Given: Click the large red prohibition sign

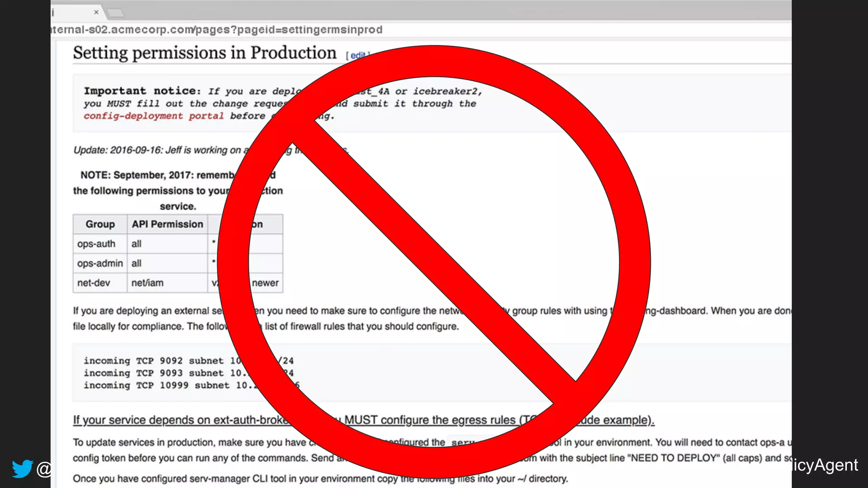Looking at the screenshot, I should pyautogui.click(x=434, y=262).
